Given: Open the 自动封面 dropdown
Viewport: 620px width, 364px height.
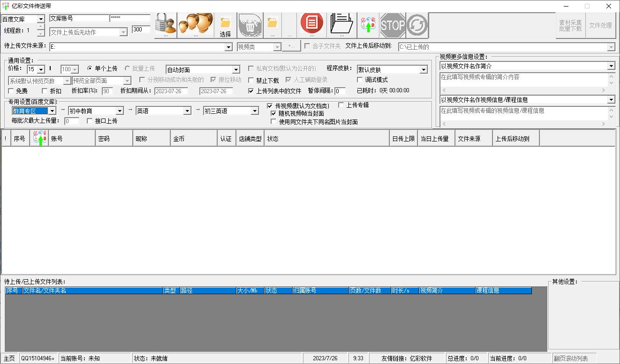Looking at the screenshot, I should tap(236, 69).
